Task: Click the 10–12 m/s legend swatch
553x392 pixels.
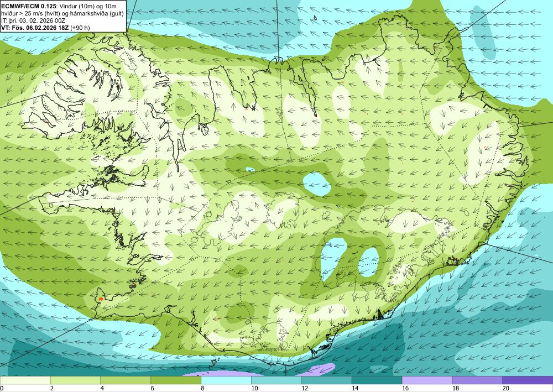Action: click(x=276, y=380)
